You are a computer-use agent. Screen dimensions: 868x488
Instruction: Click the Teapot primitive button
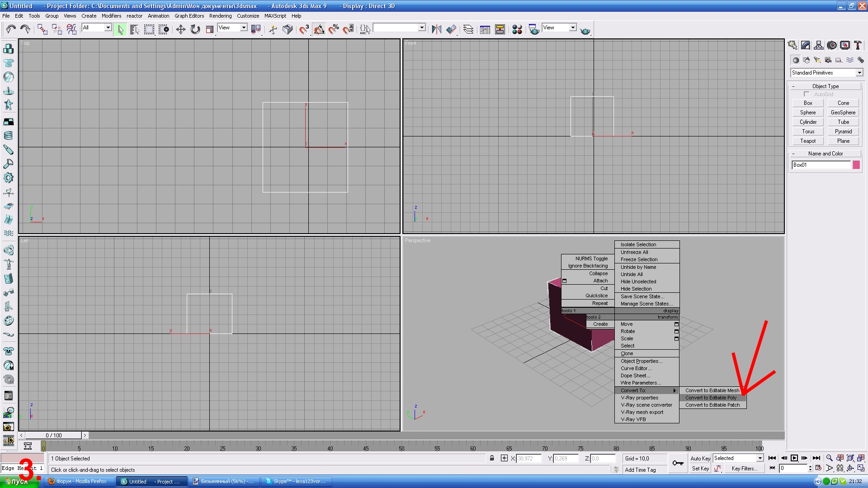pyautogui.click(x=808, y=141)
